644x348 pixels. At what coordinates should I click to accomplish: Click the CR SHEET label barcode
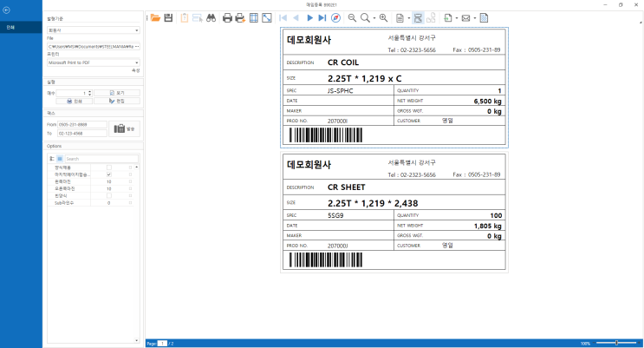click(326, 260)
